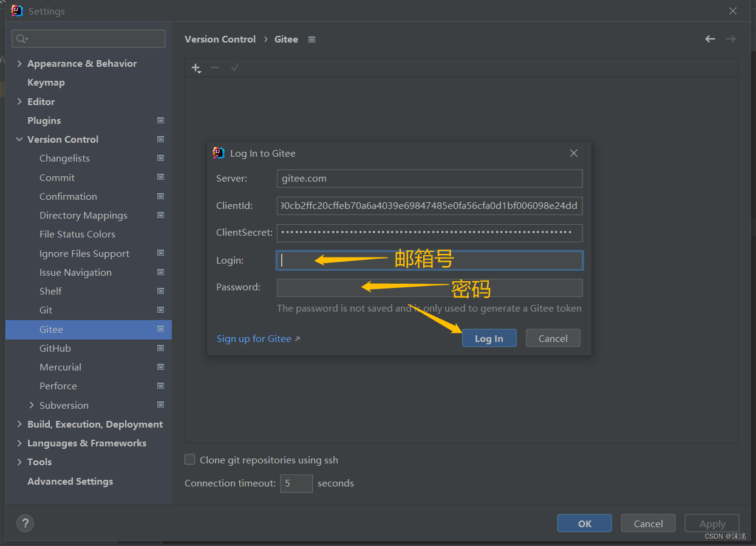The width and height of the screenshot is (756, 546).
Task: Enable Clone git repositories using ssh
Action: (x=190, y=460)
